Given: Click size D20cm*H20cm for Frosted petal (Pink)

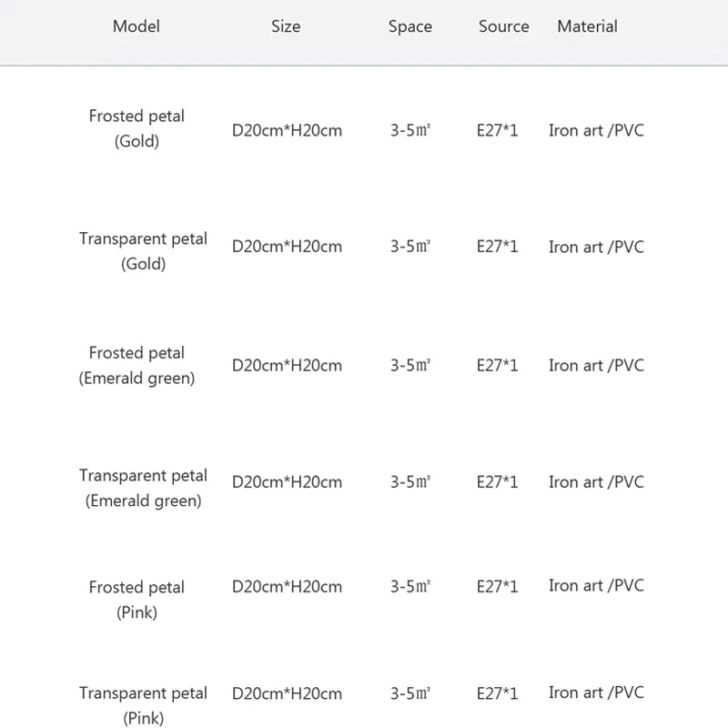Looking at the screenshot, I should point(287,587).
